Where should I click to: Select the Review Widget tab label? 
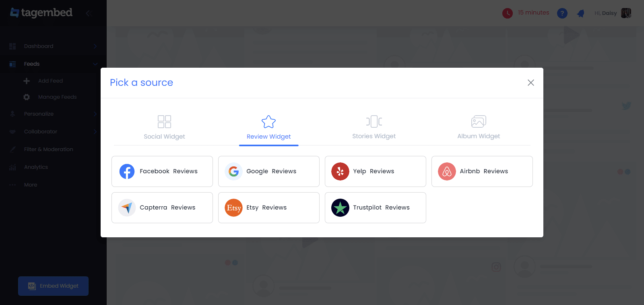coord(268,137)
